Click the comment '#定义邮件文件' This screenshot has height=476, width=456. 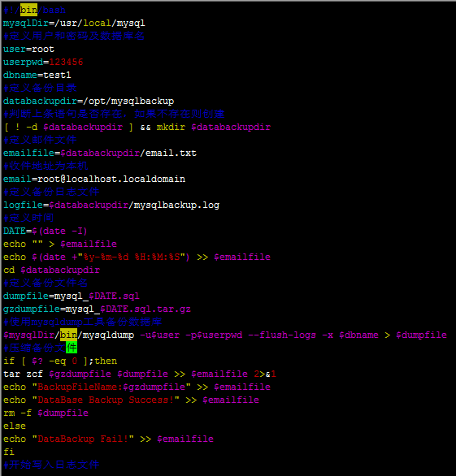tap(40, 140)
